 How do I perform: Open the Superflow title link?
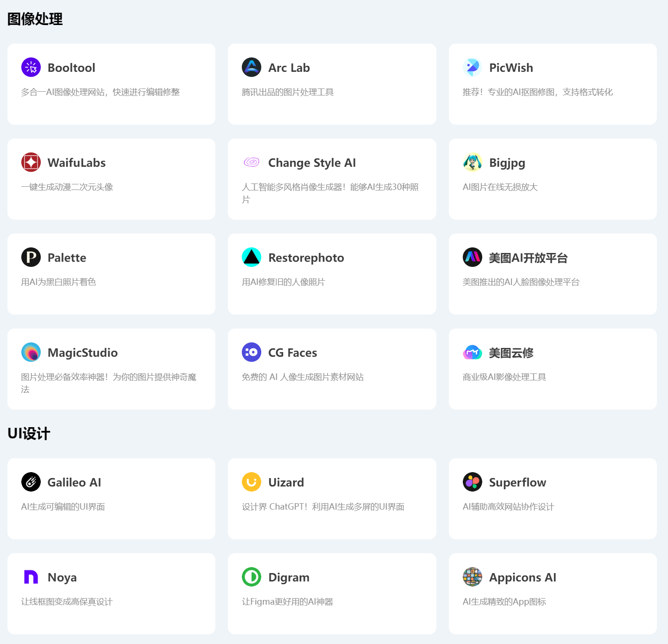pyautogui.click(x=517, y=482)
